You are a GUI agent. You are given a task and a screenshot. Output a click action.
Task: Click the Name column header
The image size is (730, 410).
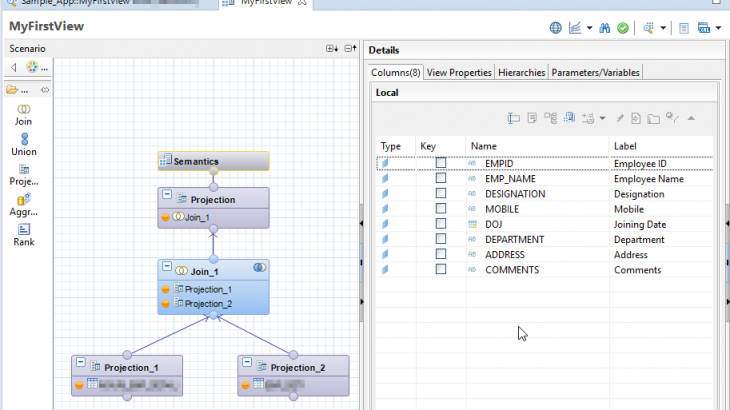(484, 146)
